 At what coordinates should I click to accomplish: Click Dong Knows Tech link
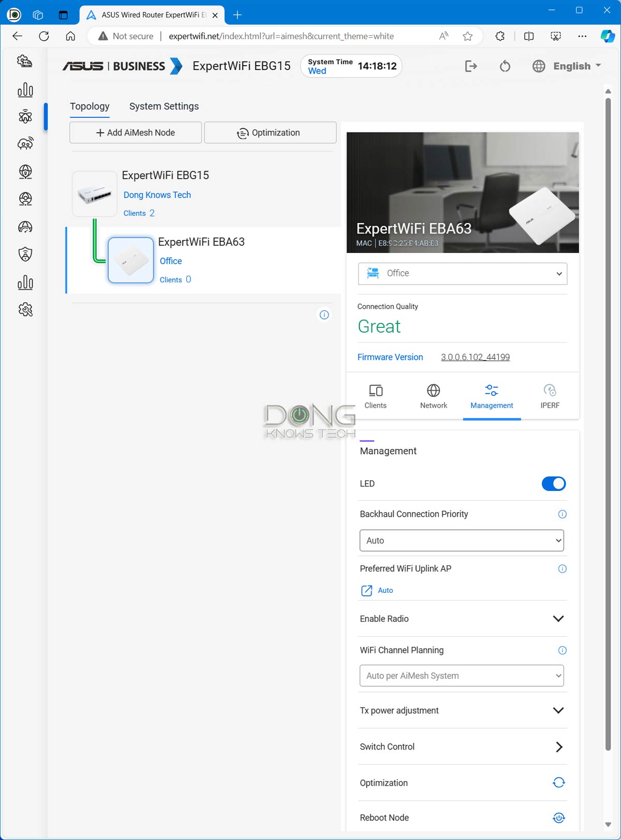pyautogui.click(x=157, y=195)
